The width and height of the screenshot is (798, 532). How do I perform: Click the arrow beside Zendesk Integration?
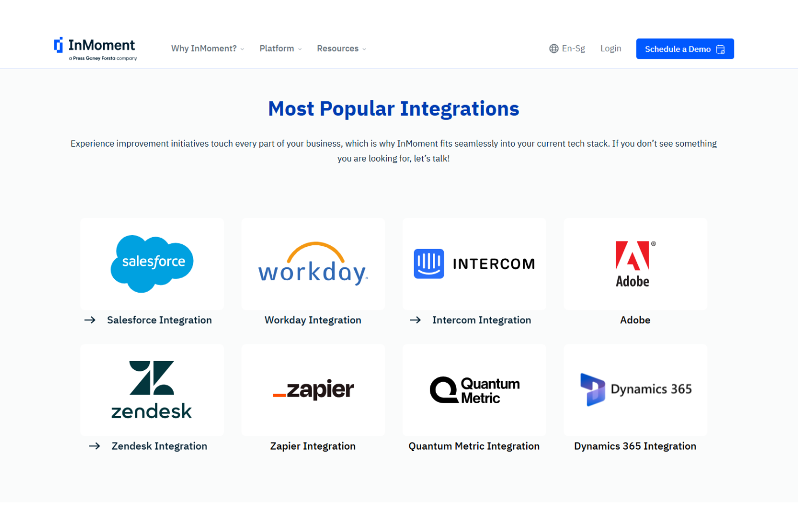click(x=94, y=446)
